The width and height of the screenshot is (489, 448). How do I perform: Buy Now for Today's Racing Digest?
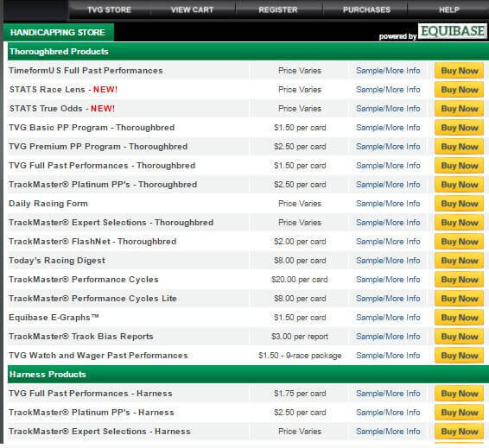click(x=459, y=261)
